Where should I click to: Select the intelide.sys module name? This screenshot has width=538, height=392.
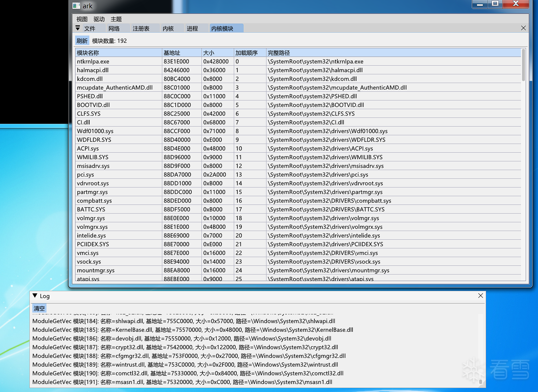pyautogui.click(x=91, y=235)
